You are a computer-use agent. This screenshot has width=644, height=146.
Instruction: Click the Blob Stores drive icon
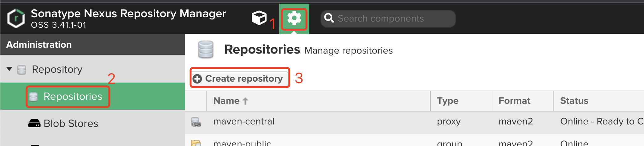pos(34,124)
